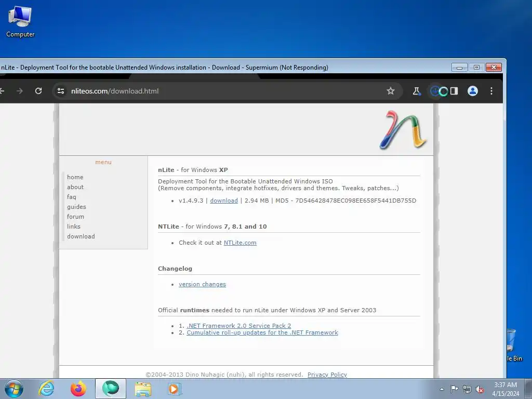
Task: Open the clock showing 3:37 AM
Action: coord(506,389)
